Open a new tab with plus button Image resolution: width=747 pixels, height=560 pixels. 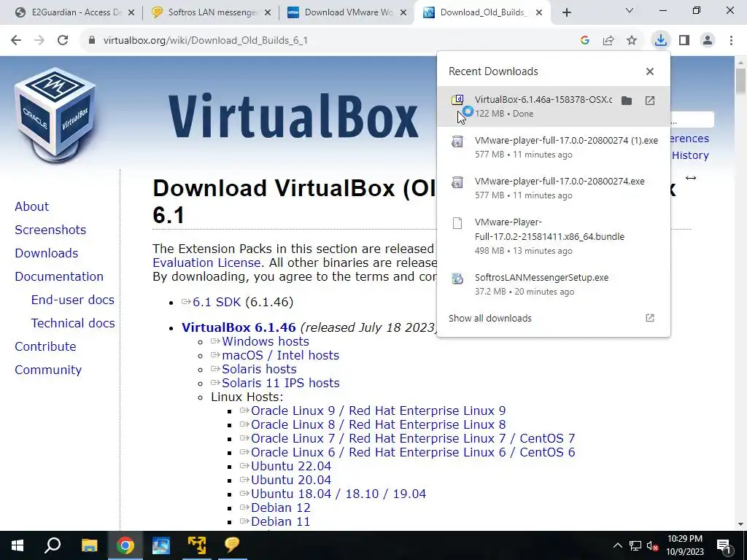[x=566, y=12]
